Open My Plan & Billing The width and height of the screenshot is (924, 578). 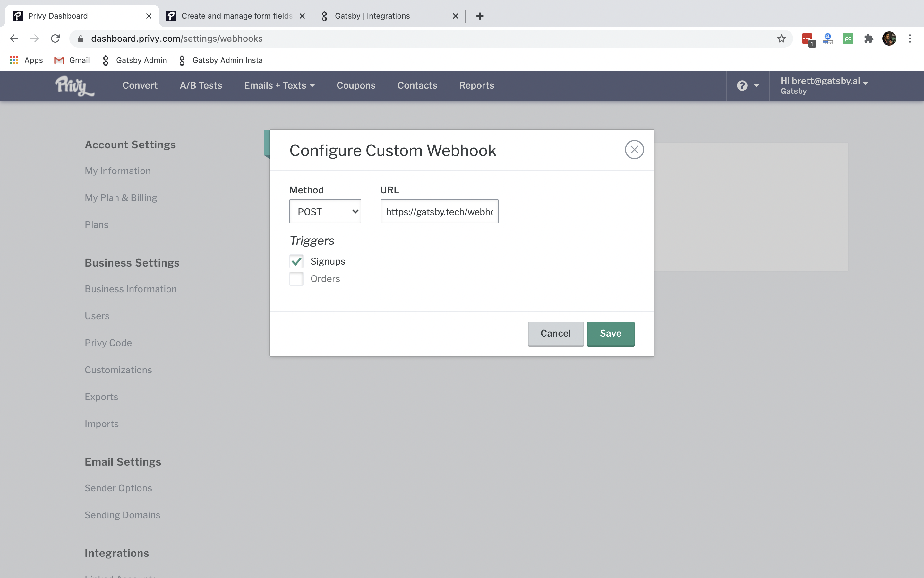tap(121, 197)
